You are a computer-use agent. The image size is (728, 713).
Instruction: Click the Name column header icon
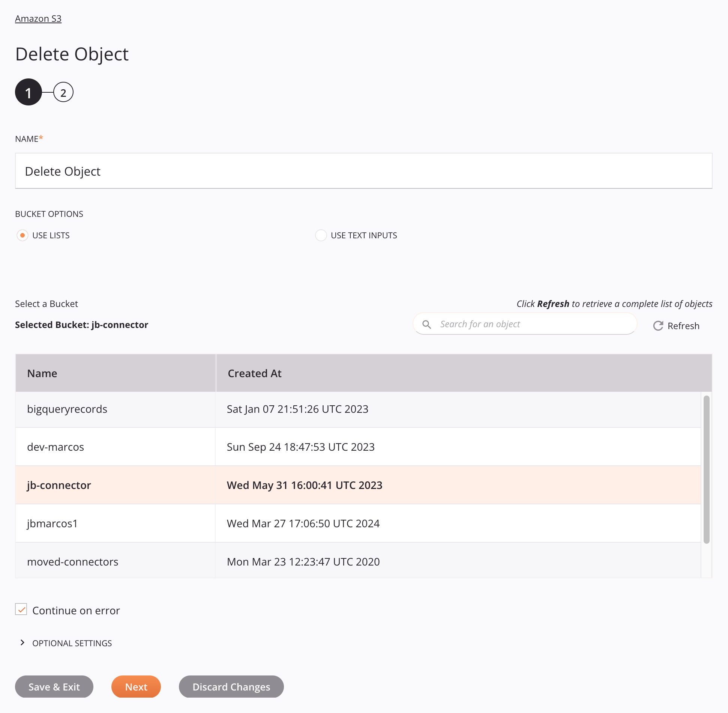(x=42, y=373)
